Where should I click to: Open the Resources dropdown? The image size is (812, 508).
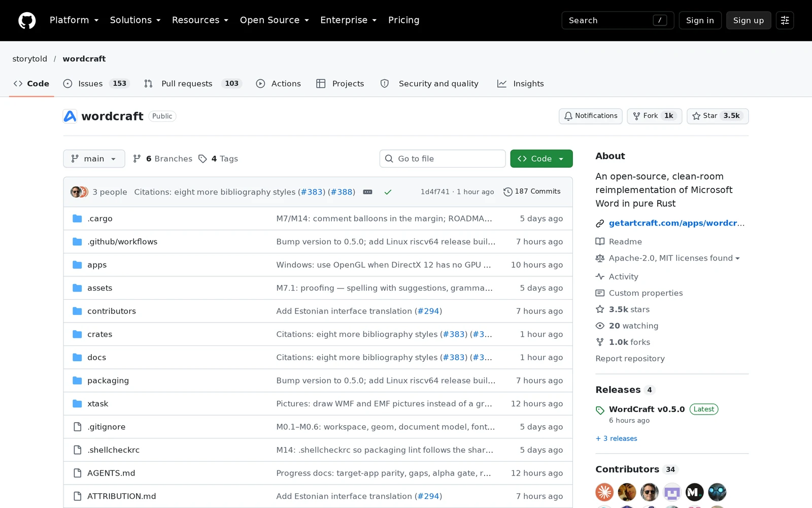pyautogui.click(x=200, y=20)
